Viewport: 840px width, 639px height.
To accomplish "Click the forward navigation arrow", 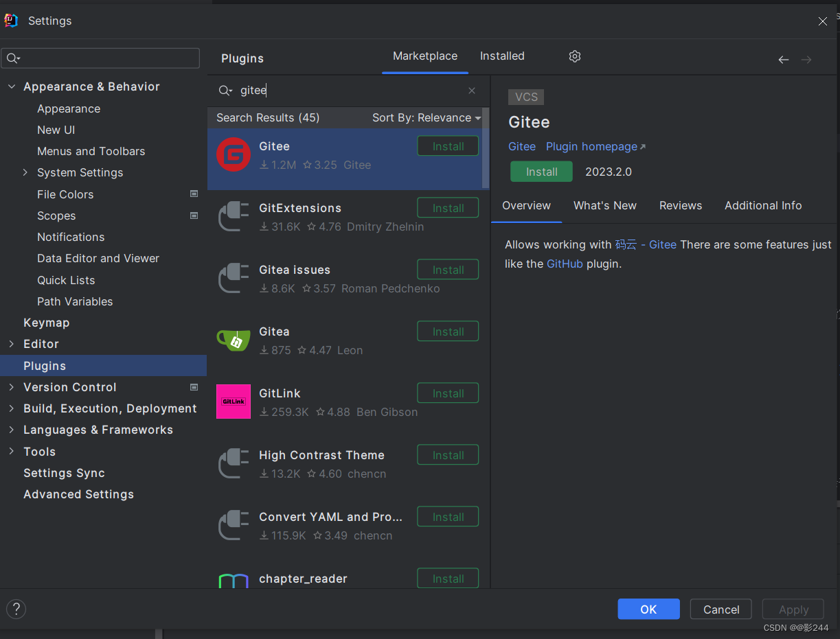I will point(806,60).
